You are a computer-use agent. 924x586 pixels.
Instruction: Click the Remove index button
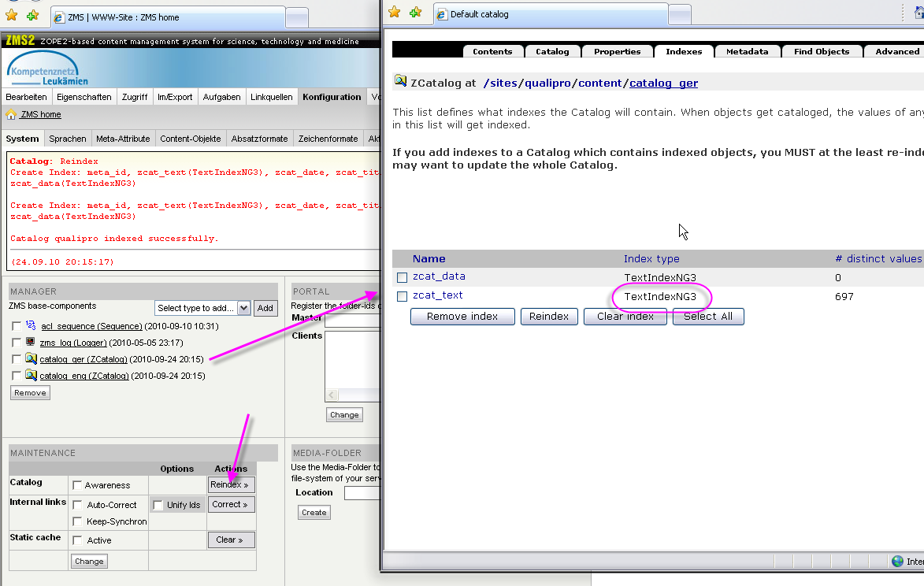point(462,317)
